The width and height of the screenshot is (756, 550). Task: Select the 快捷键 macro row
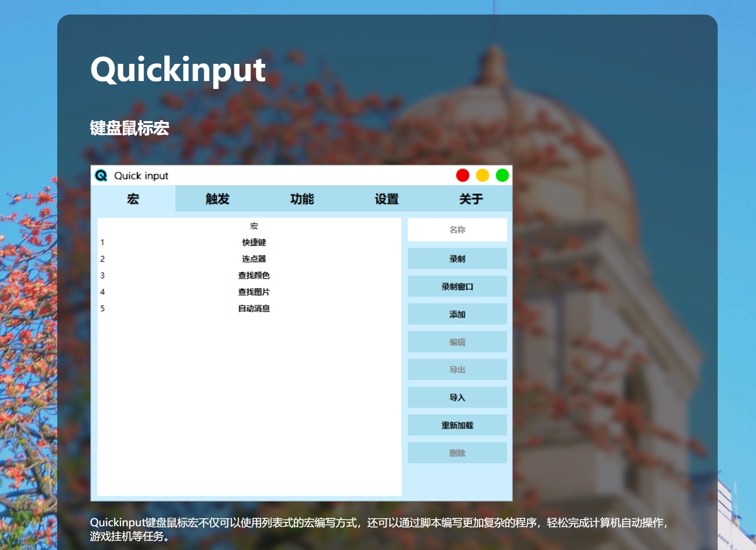(x=249, y=242)
